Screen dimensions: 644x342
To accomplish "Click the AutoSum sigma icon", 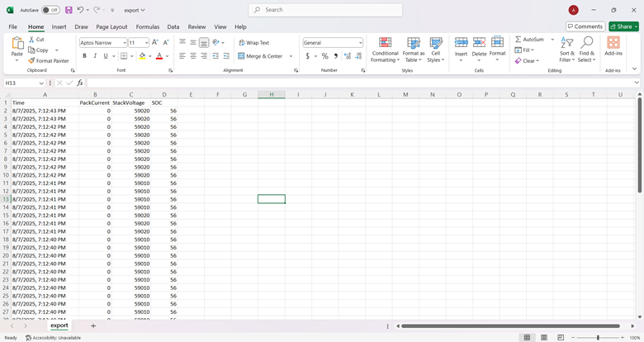I will pyautogui.click(x=519, y=40).
